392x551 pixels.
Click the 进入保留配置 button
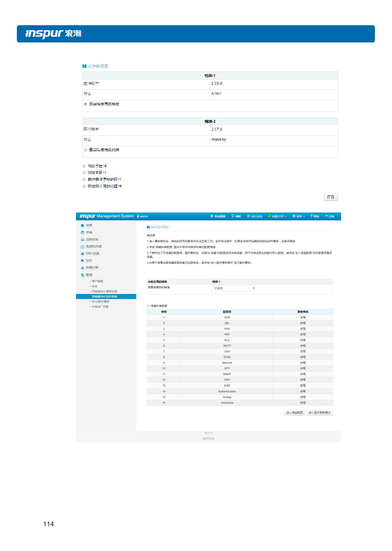tap(294, 412)
